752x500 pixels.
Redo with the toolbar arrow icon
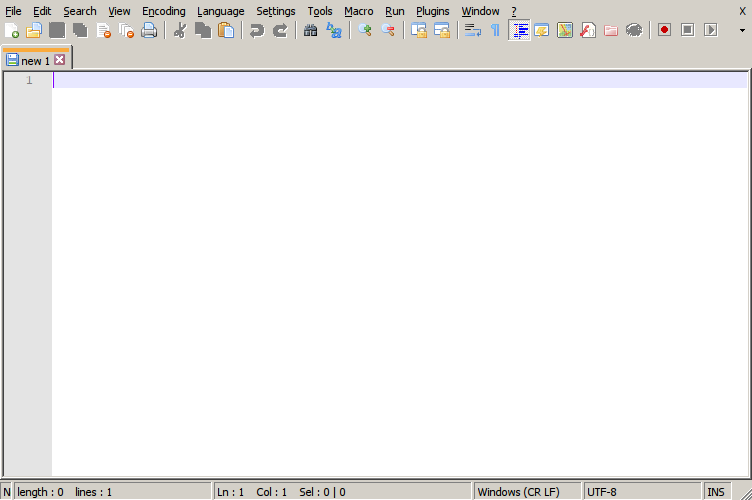point(280,31)
